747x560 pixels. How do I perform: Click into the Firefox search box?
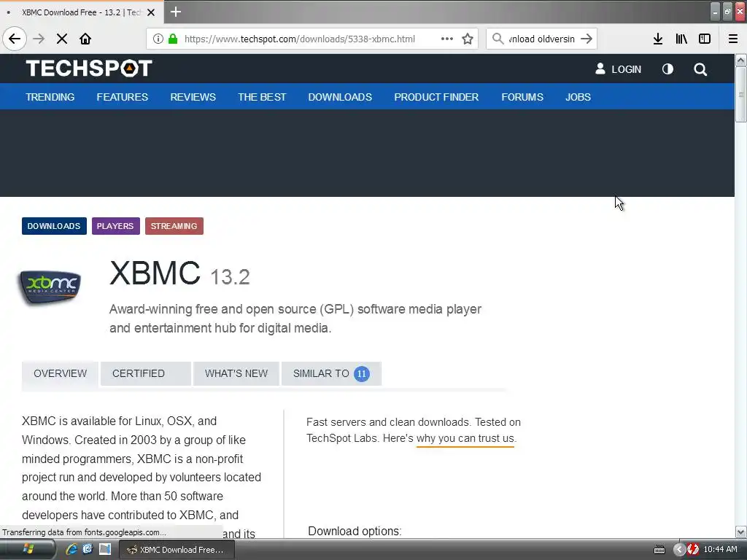[x=542, y=39]
